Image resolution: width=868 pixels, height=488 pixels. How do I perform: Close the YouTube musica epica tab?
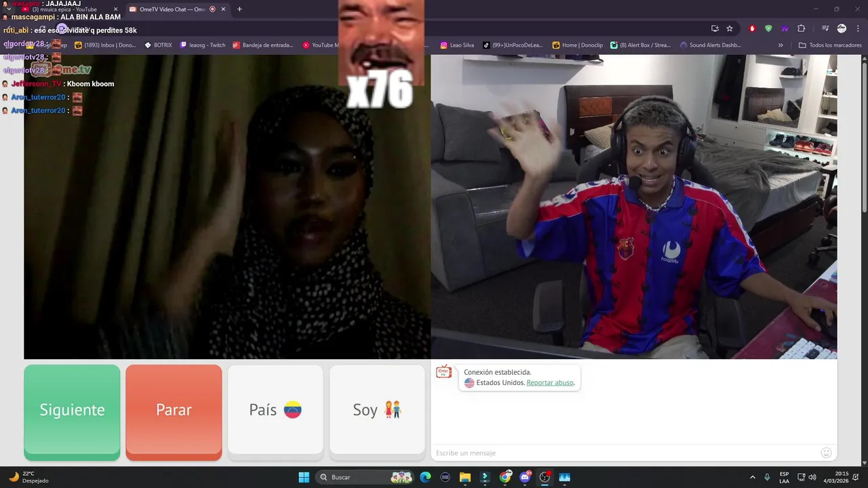coord(115,9)
